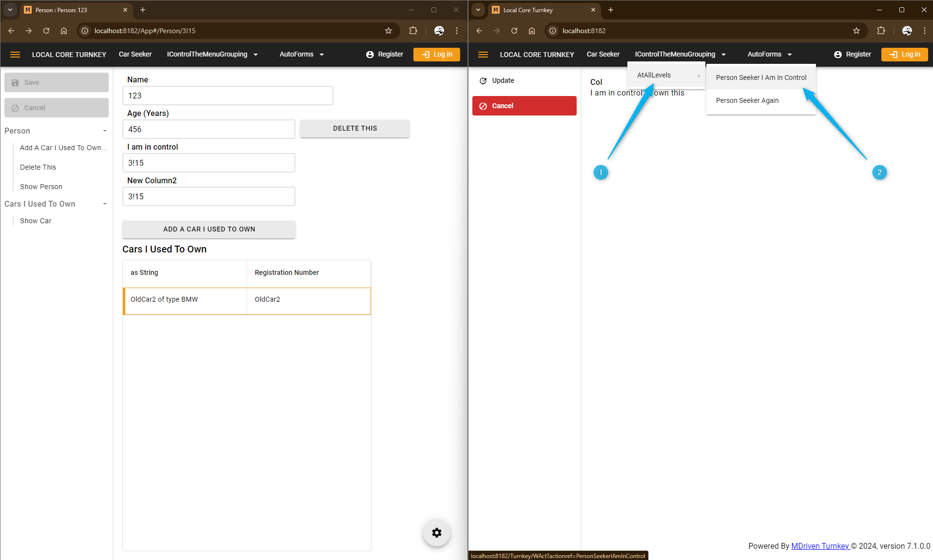Viewport: 933px width, 560px height.
Task: Open AutoForms dropdown in left window
Action: point(301,55)
